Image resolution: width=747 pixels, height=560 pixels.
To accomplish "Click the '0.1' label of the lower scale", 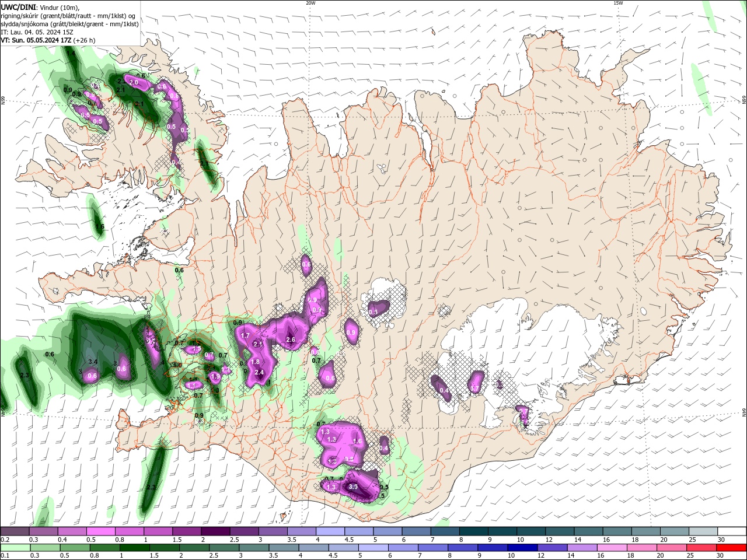I will click(x=5, y=556).
